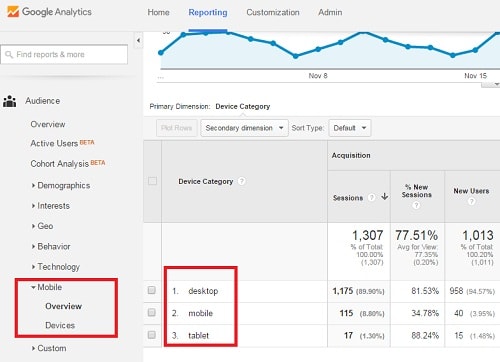Screen dimensions: 500x362
Task: Open the Device Category help icon
Action: pos(242,181)
